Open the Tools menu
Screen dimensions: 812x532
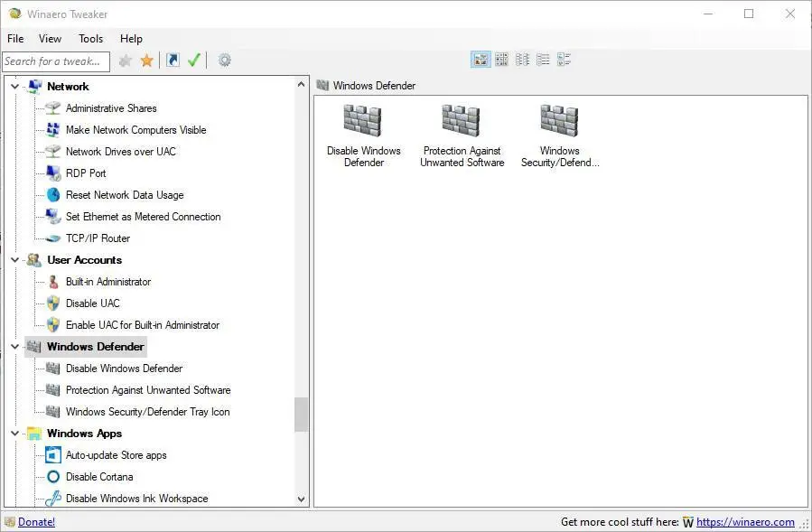pos(90,39)
